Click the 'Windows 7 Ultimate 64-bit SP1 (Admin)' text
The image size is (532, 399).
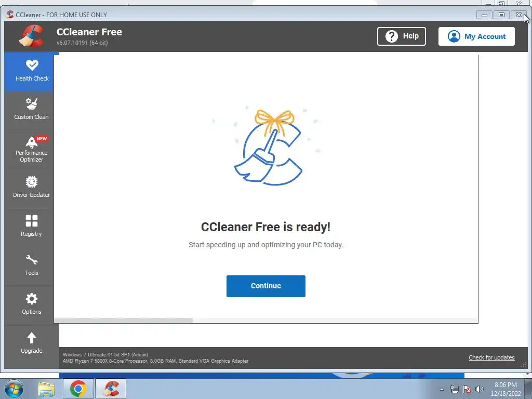click(x=105, y=354)
